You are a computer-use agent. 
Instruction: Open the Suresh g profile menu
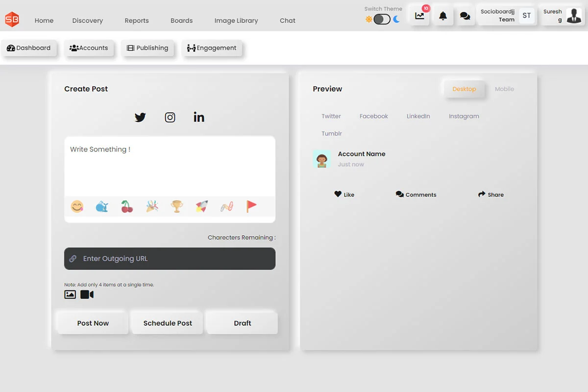coord(562,16)
